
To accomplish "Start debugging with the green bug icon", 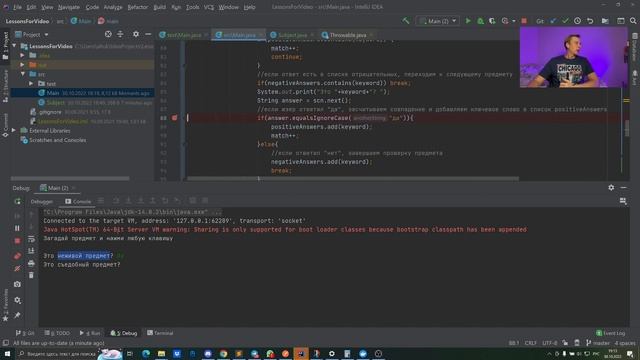I will (480, 21).
